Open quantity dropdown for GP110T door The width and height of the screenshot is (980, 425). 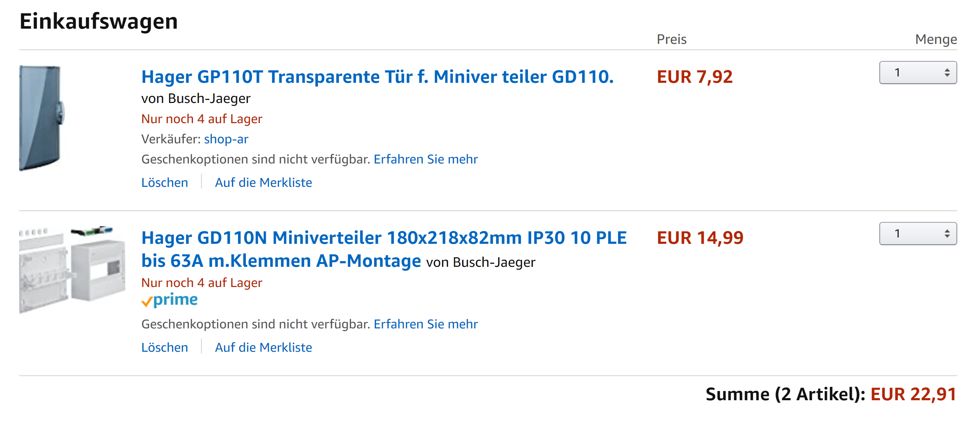[x=917, y=73]
